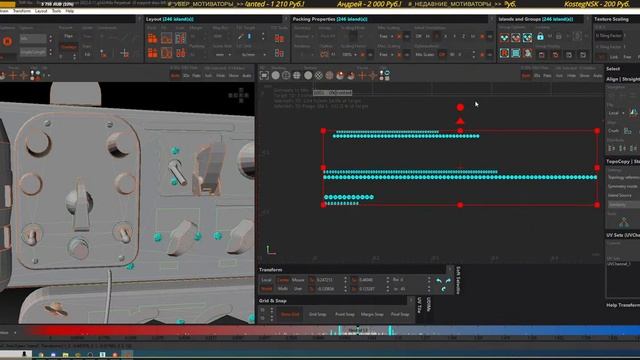Select World mode in Transform panel
640x360 pixels.
point(267,289)
